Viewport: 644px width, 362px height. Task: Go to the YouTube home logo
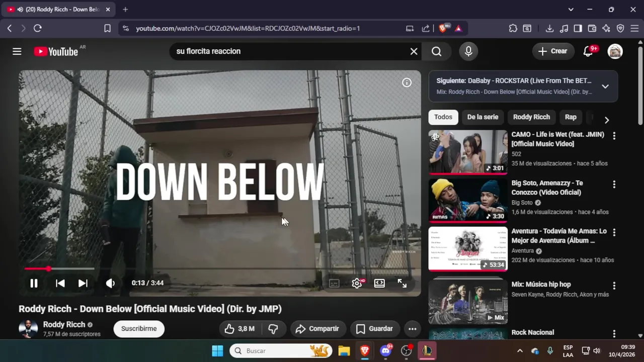point(56,51)
